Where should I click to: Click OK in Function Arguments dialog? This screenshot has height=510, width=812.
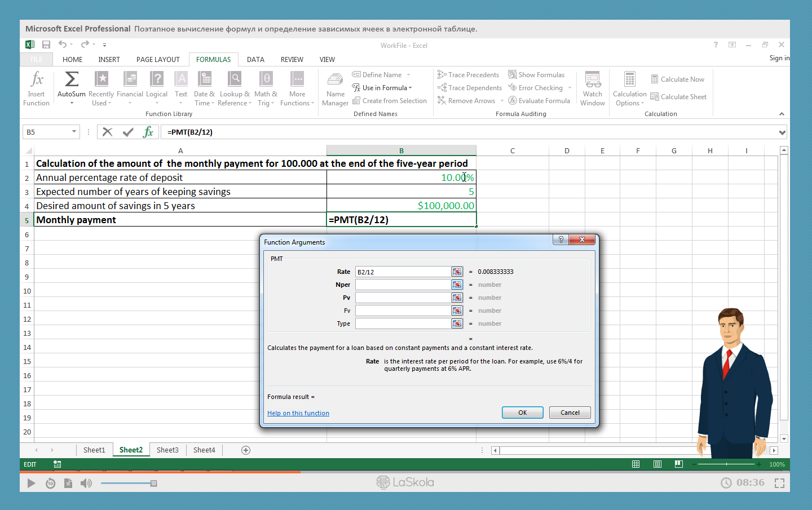(522, 413)
